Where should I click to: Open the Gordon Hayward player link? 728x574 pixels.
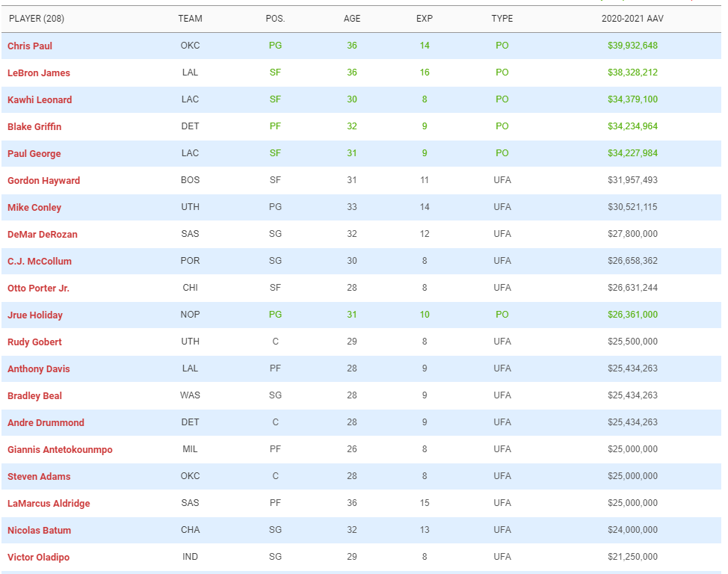point(43,181)
